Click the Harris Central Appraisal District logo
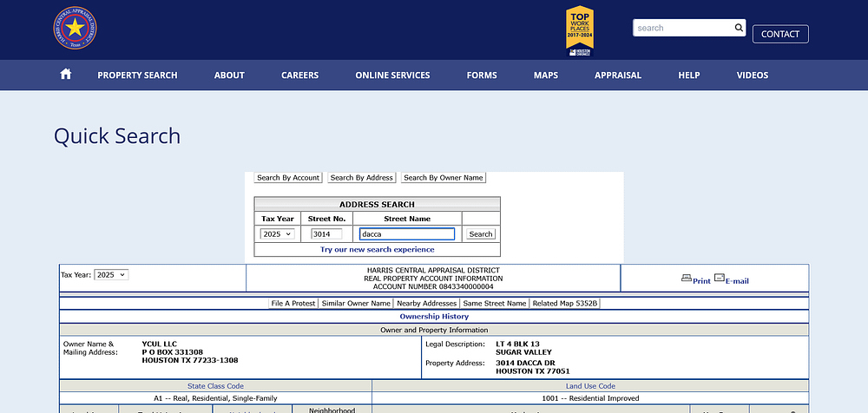This screenshot has height=413, width=868. pos(75,28)
